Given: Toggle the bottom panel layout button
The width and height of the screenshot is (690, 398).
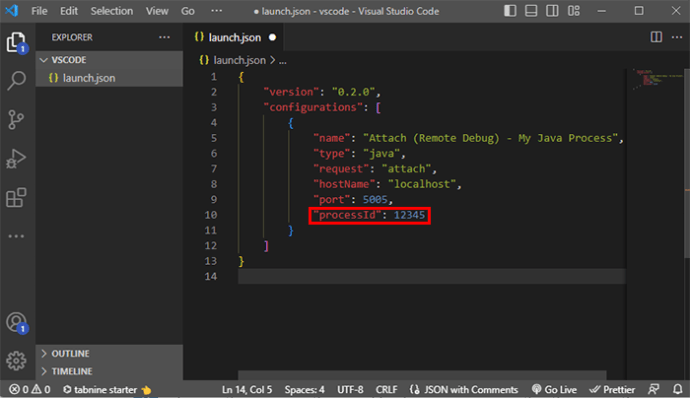Looking at the screenshot, I should (531, 11).
